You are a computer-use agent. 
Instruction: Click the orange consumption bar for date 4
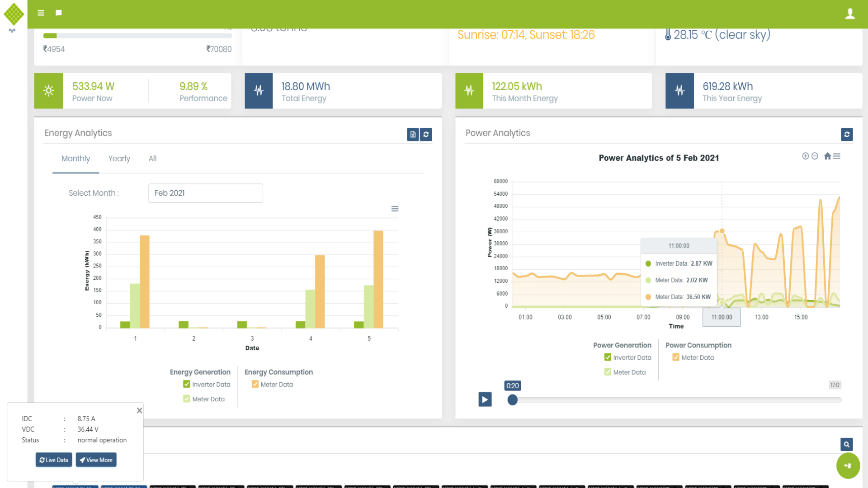pyautogui.click(x=320, y=291)
